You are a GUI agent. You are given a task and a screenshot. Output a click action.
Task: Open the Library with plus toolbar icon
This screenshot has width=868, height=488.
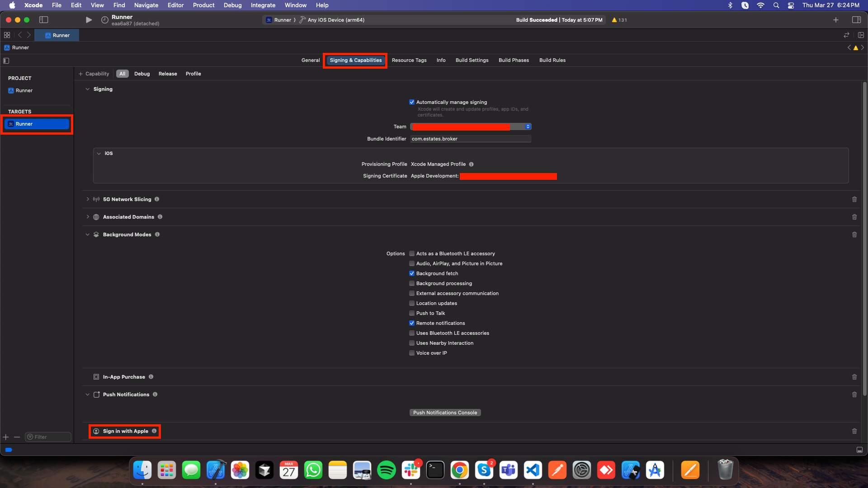tap(836, 20)
